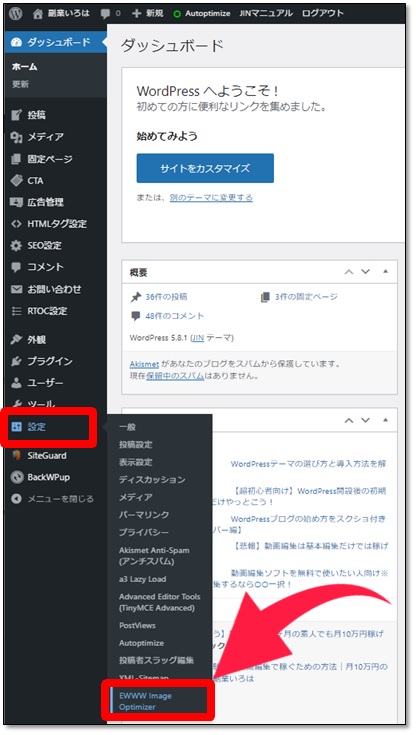Select プライバシー in settings submenu

tap(144, 532)
